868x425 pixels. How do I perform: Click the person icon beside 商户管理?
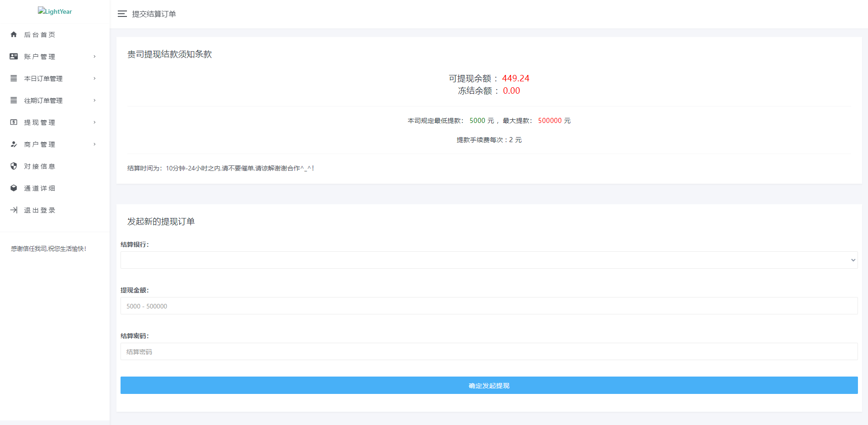point(13,144)
